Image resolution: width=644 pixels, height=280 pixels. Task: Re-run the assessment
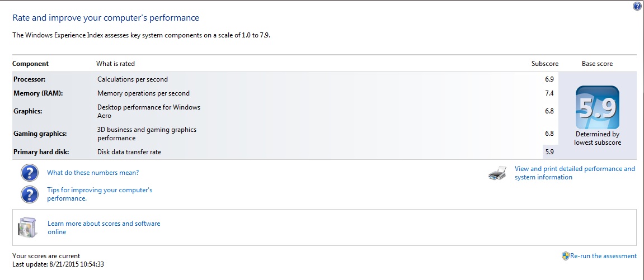603,256
